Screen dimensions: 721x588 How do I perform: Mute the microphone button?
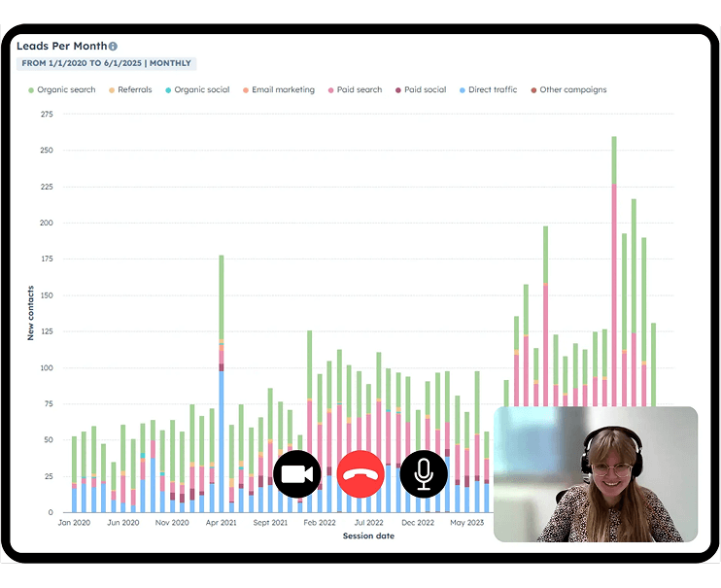coord(424,474)
